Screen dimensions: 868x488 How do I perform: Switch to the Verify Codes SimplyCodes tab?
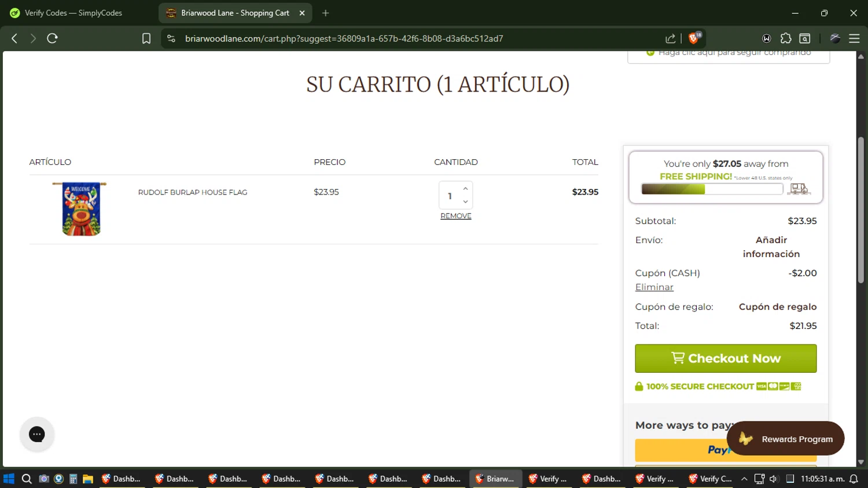tap(73, 13)
